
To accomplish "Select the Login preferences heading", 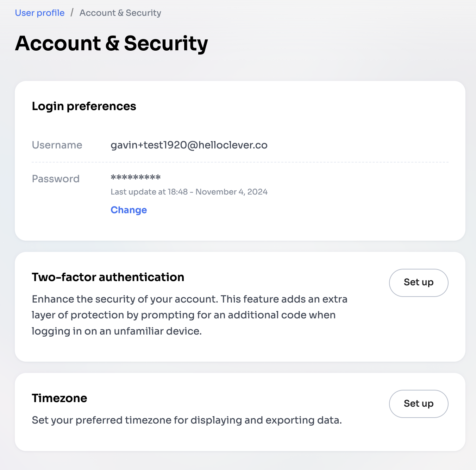I will point(84,106).
